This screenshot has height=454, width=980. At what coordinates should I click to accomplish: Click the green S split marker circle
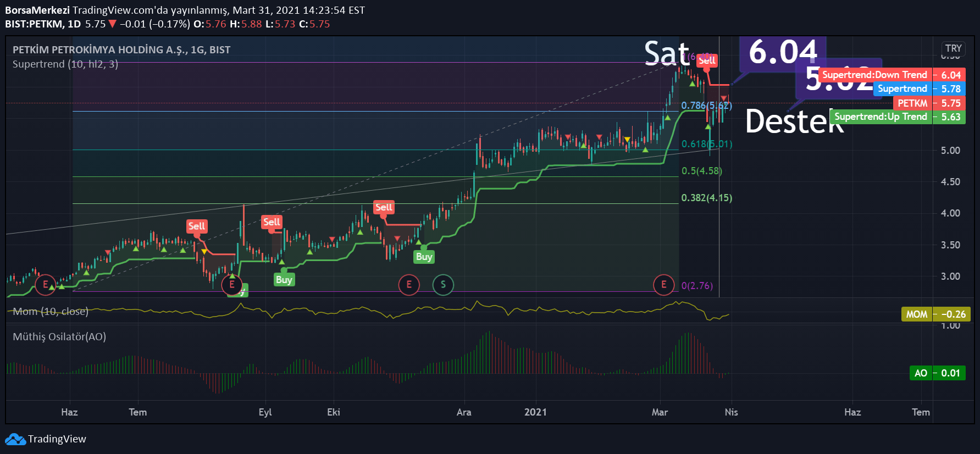443,285
